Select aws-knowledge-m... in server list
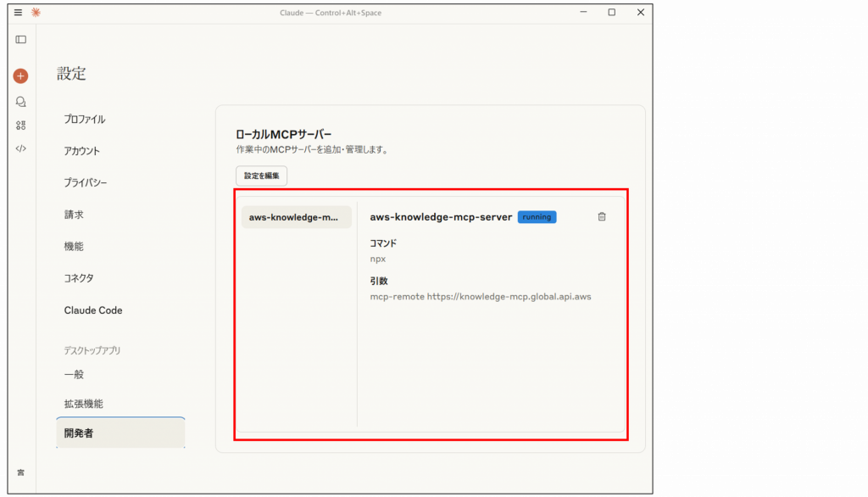 pyautogui.click(x=296, y=217)
